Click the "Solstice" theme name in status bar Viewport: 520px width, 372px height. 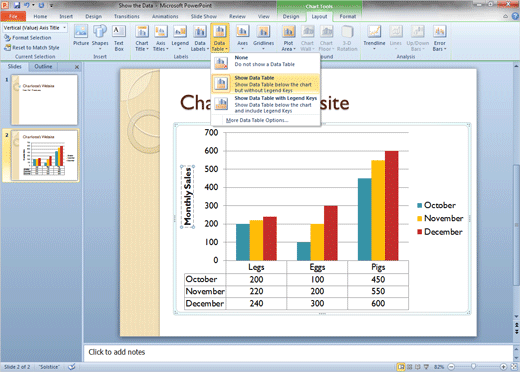tap(49, 367)
